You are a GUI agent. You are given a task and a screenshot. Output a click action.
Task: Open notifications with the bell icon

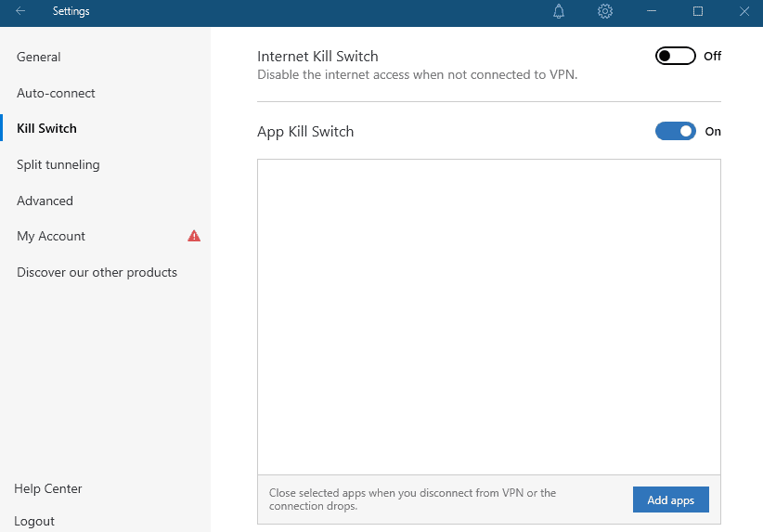tap(559, 11)
